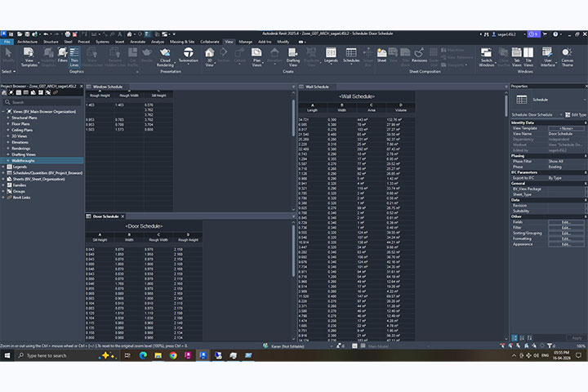Switch to the Collaborate ribbon tab
The width and height of the screenshot is (588, 392).
tap(210, 42)
